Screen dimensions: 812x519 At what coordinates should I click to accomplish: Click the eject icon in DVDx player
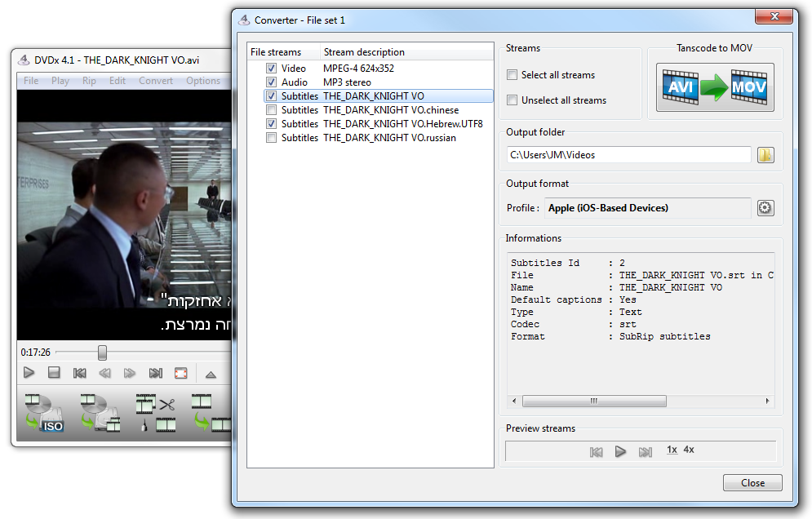pyautogui.click(x=211, y=374)
